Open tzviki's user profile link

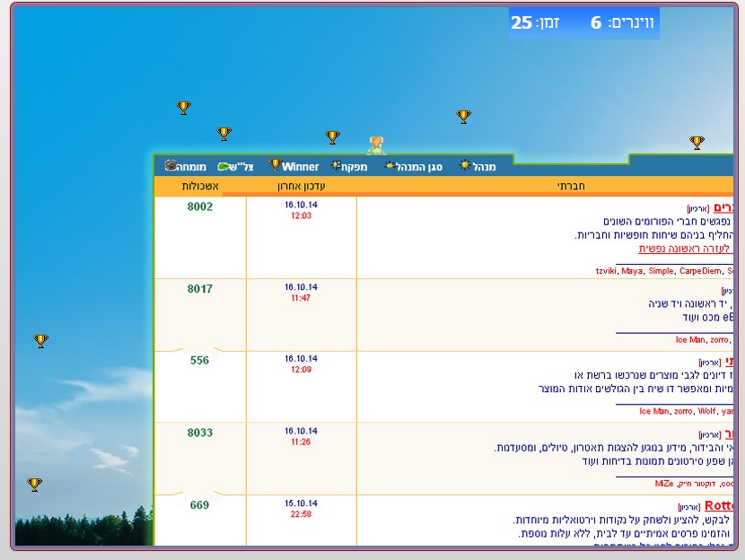pos(607,270)
